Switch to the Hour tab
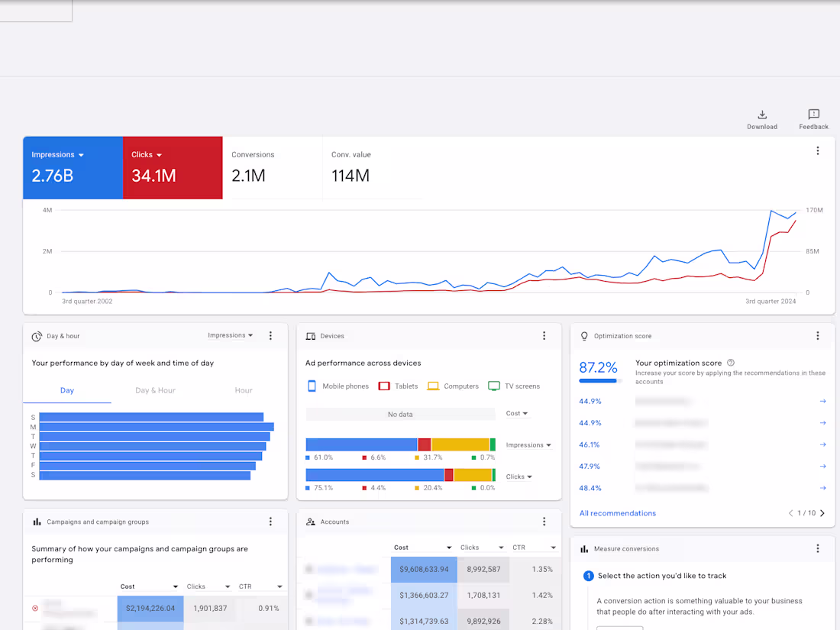 point(243,390)
